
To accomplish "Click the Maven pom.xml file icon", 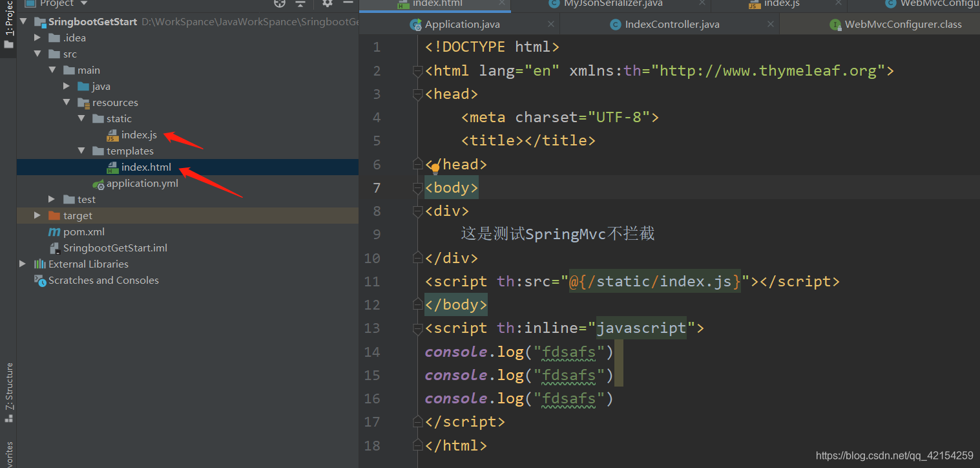I will (54, 232).
